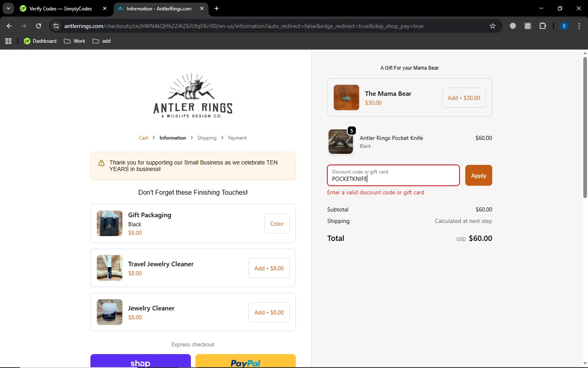This screenshot has width=588, height=368.
Task: Open the add bookmarks folder
Action: coord(102,41)
